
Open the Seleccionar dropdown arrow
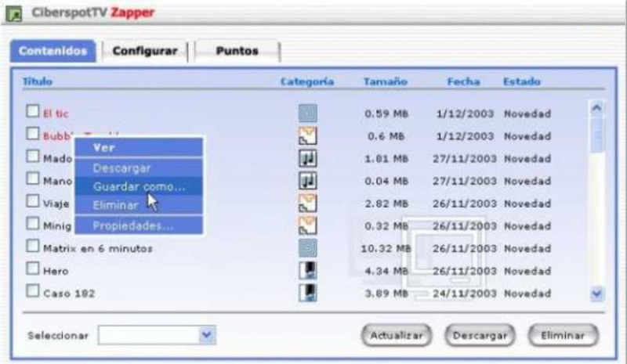207,335
